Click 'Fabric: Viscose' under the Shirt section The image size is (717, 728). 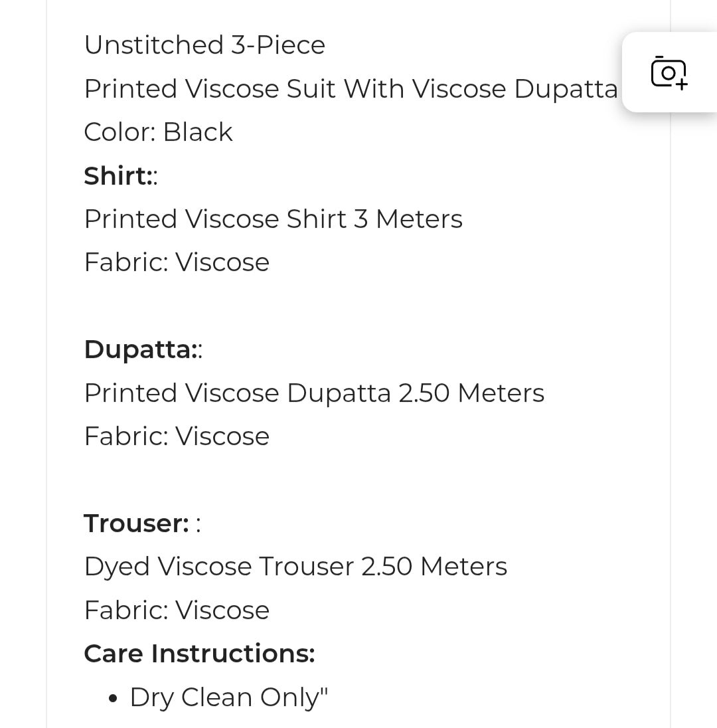click(x=177, y=262)
